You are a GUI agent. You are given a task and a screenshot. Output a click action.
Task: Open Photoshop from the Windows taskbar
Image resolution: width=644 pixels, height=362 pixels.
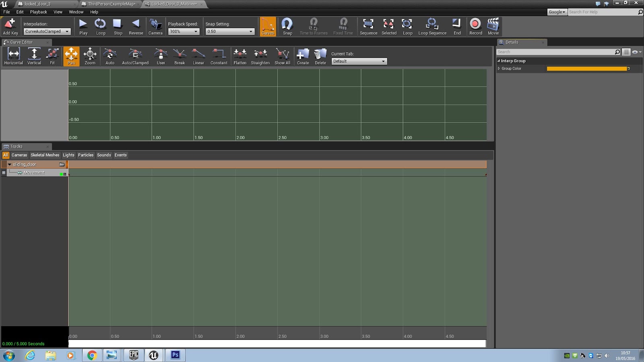click(x=175, y=355)
